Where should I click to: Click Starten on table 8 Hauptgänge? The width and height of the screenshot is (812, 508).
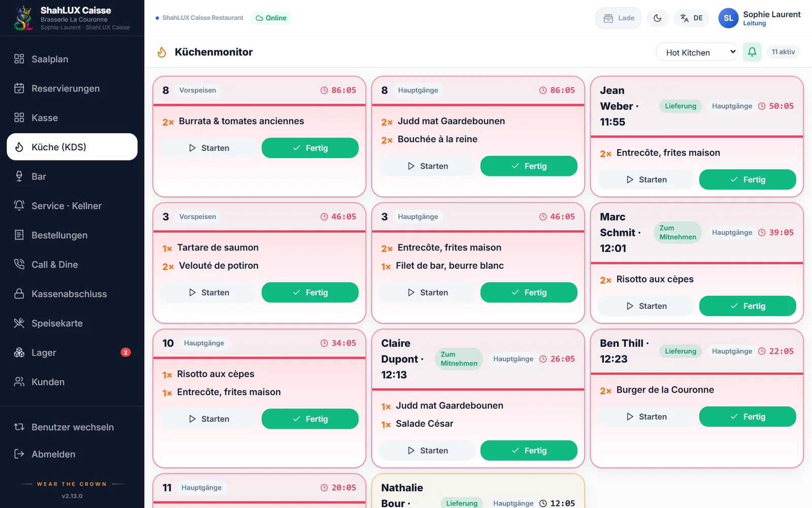[x=428, y=166]
